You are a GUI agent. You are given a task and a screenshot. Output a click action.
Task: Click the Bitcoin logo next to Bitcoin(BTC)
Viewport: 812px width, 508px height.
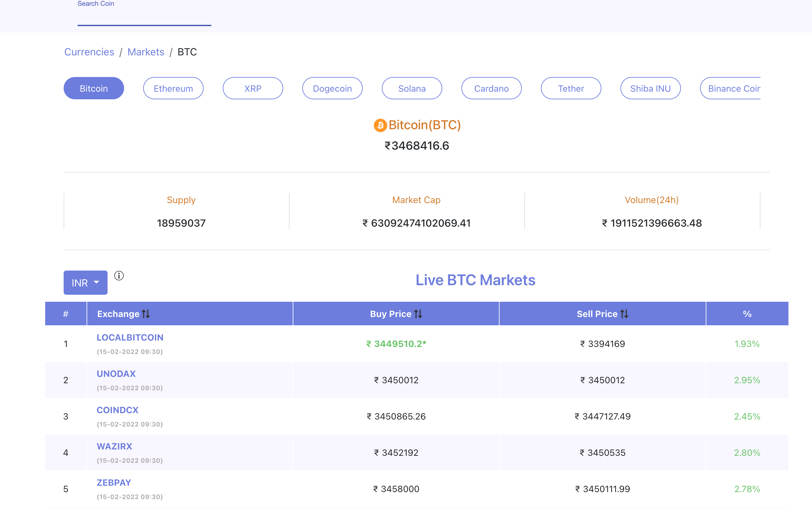[381, 125]
